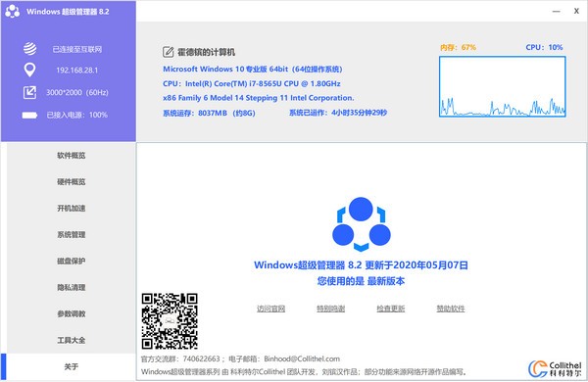Viewport: 588px width, 382px height.
Task: Click the battery power status icon
Action: coord(29,115)
